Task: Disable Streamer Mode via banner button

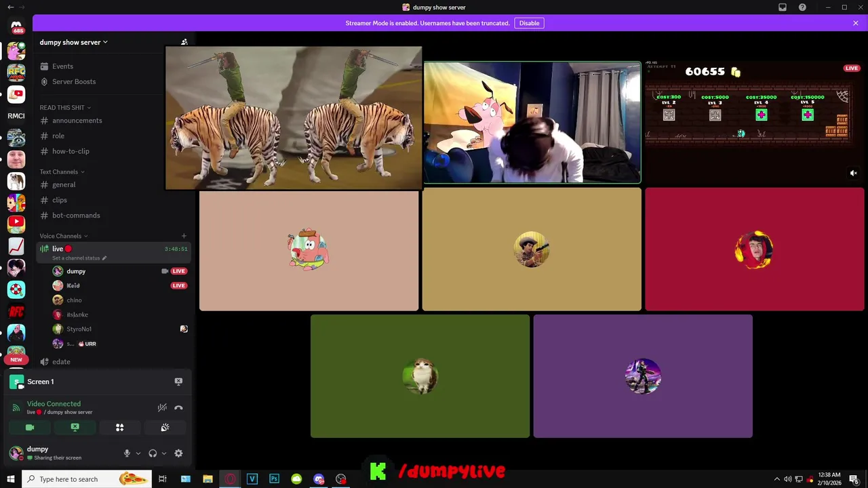Action: 529,23
